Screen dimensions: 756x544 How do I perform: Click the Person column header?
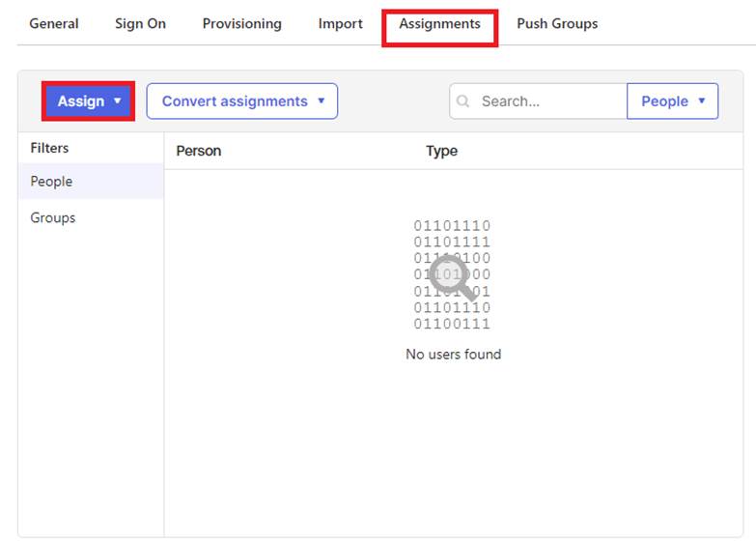[x=199, y=151]
